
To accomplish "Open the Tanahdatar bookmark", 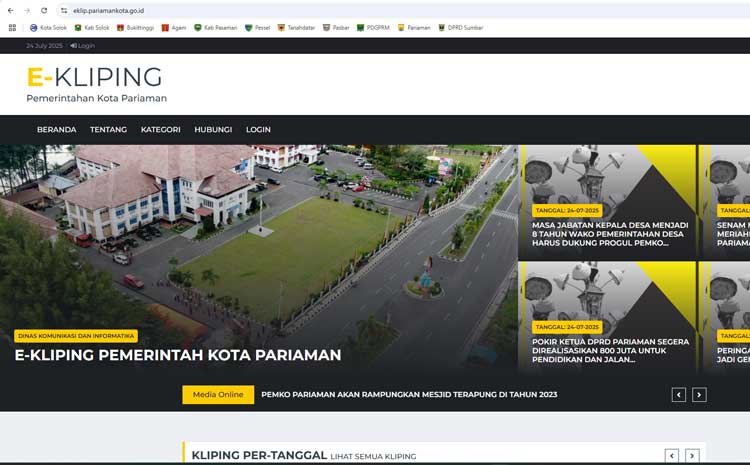I will (297, 28).
